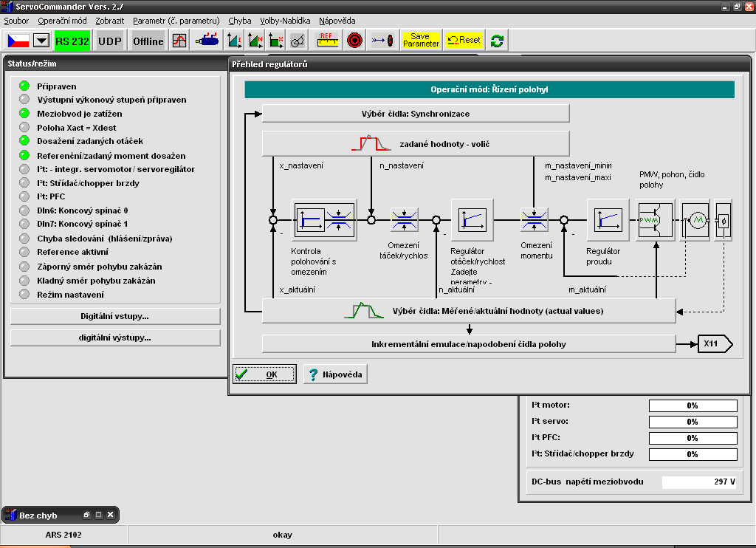Open the Chyba menu
The height and width of the screenshot is (548, 756).
(x=240, y=21)
